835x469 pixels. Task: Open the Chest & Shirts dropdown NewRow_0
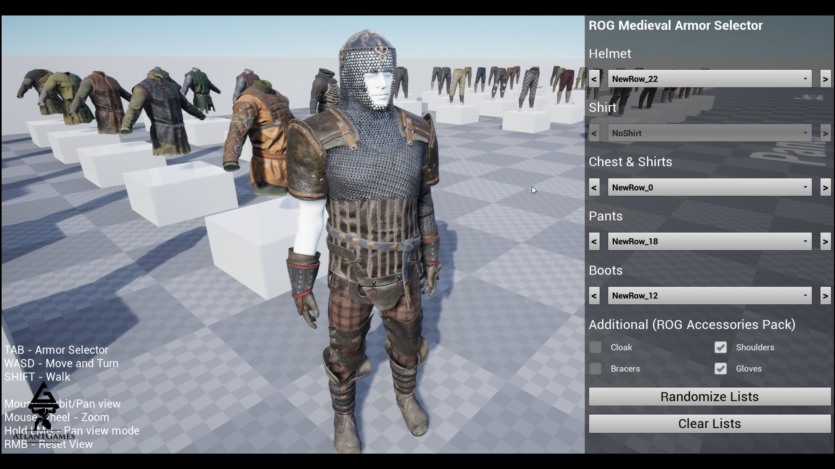(x=709, y=187)
